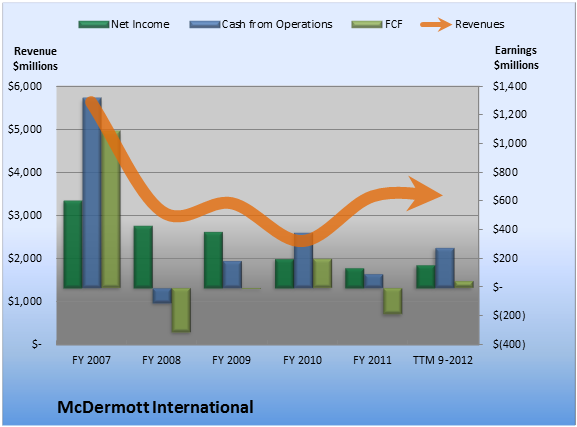
Task: Select the FY 2007 Cash from Operations bar
Action: coord(92,193)
